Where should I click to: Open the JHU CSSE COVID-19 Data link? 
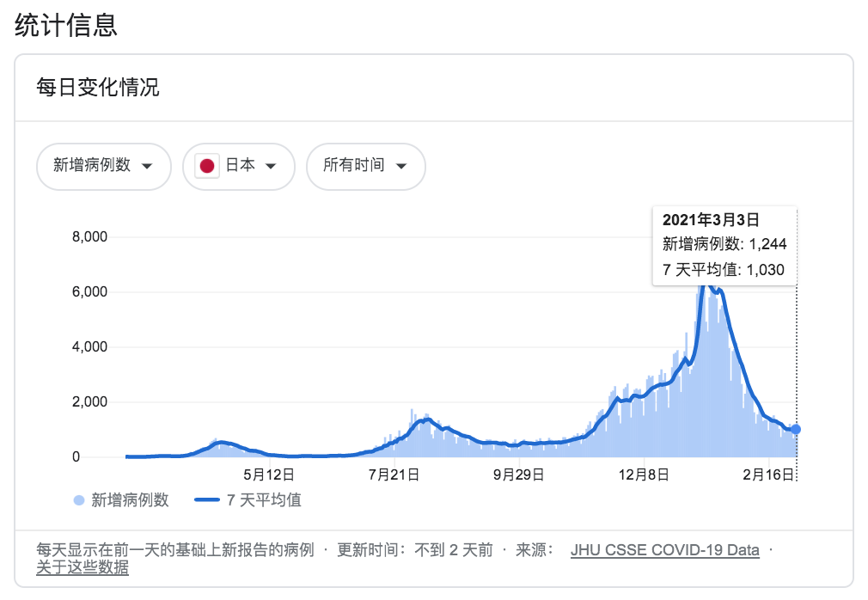[x=665, y=550]
